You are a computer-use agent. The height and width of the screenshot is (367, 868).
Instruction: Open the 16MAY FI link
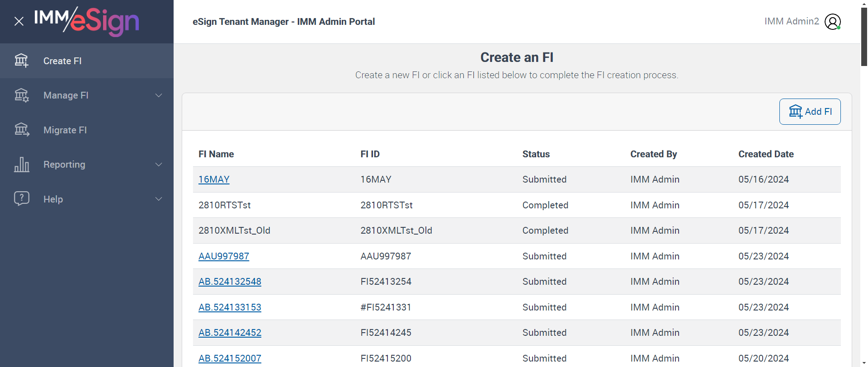[214, 179]
